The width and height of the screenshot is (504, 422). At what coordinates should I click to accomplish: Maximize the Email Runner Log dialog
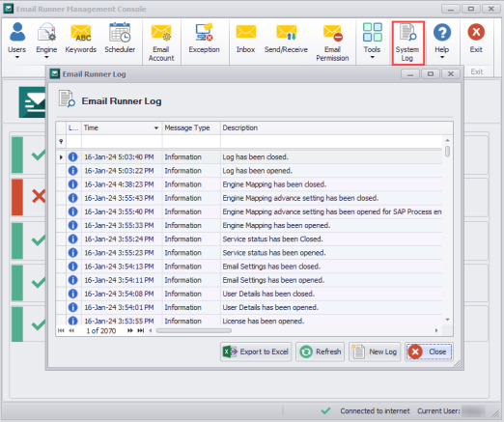(x=431, y=74)
